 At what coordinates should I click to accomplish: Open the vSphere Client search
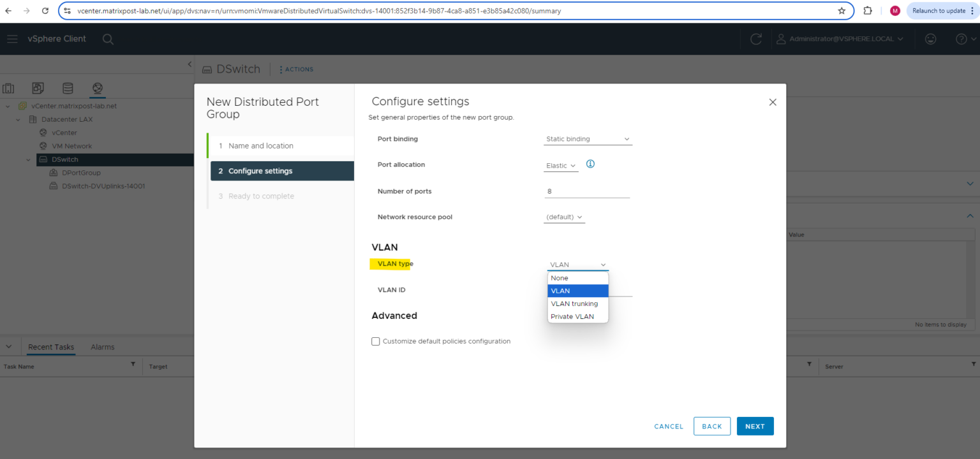click(108, 39)
